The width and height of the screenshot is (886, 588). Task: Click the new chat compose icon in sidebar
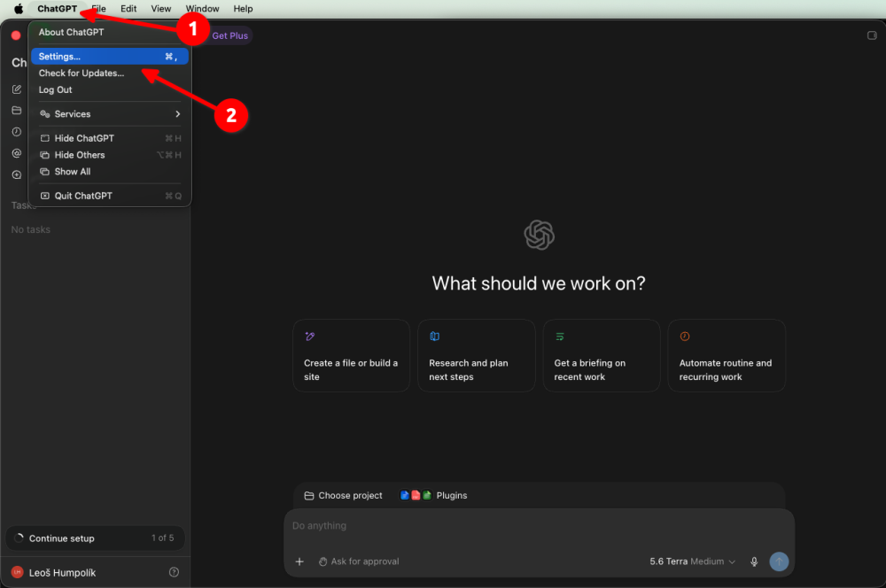pyautogui.click(x=17, y=89)
